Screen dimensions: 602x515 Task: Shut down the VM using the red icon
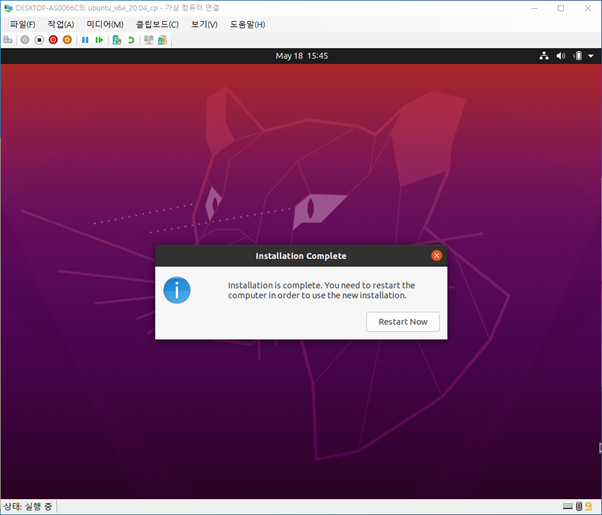[53, 40]
